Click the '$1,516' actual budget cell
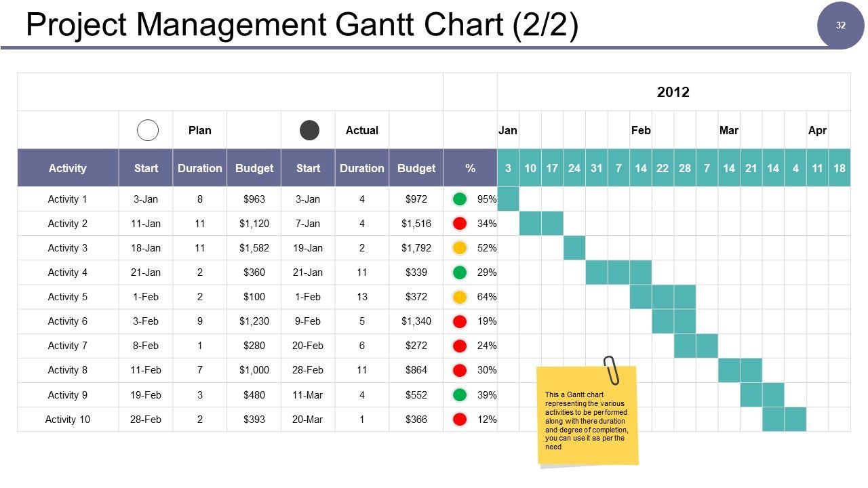 416,224
